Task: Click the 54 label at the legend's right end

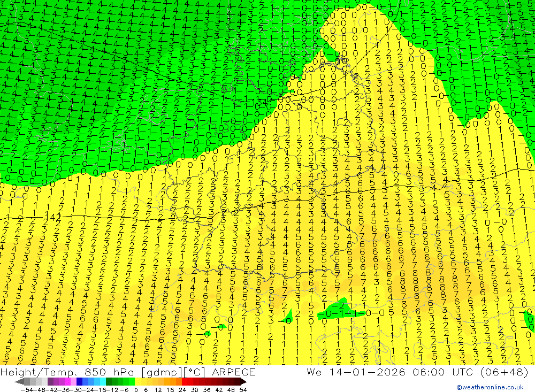Action: (x=243, y=390)
